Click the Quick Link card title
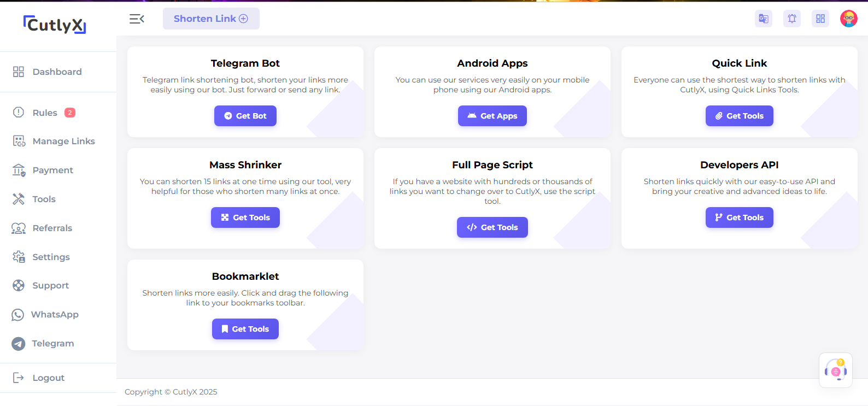The height and width of the screenshot is (406, 868). 740,63
